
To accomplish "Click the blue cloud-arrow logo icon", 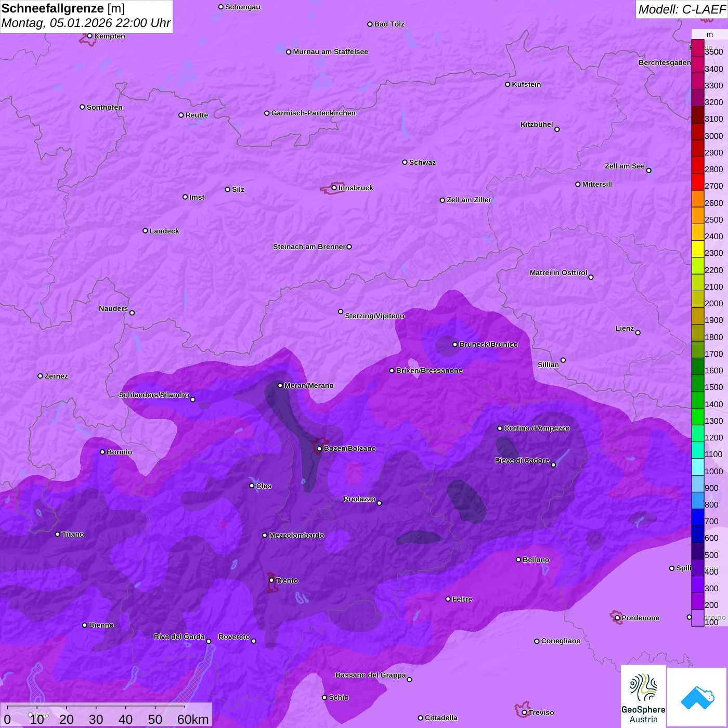I will [x=697, y=697].
